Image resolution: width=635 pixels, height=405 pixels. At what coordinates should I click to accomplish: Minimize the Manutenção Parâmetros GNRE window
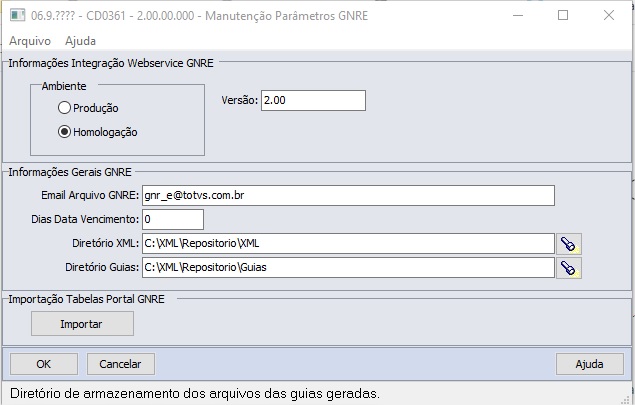[x=518, y=15]
